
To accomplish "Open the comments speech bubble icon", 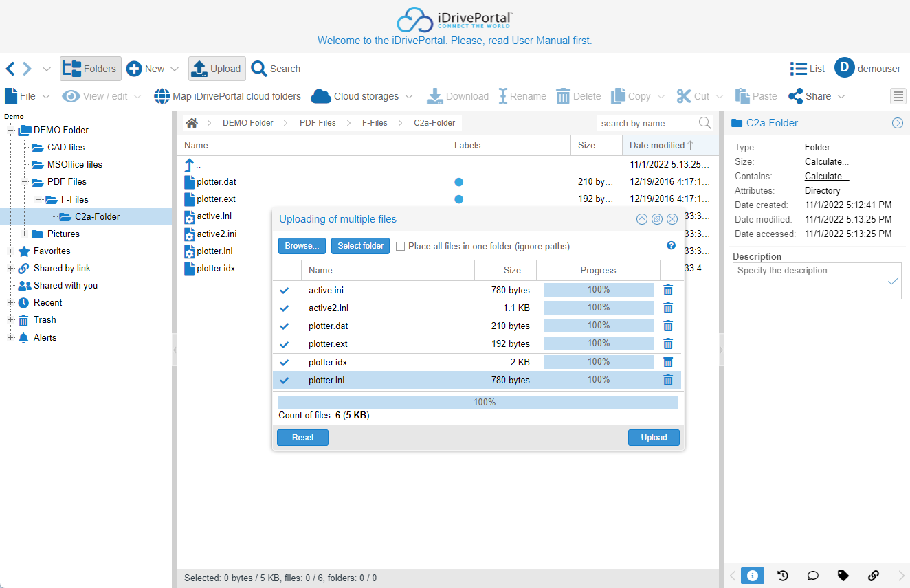I will tap(812, 576).
